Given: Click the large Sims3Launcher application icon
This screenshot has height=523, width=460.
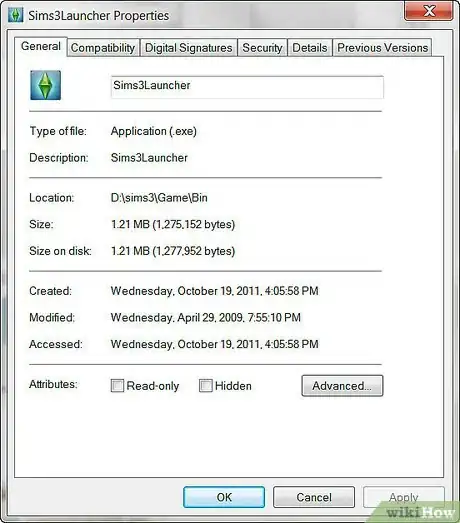Looking at the screenshot, I should click(x=45, y=85).
